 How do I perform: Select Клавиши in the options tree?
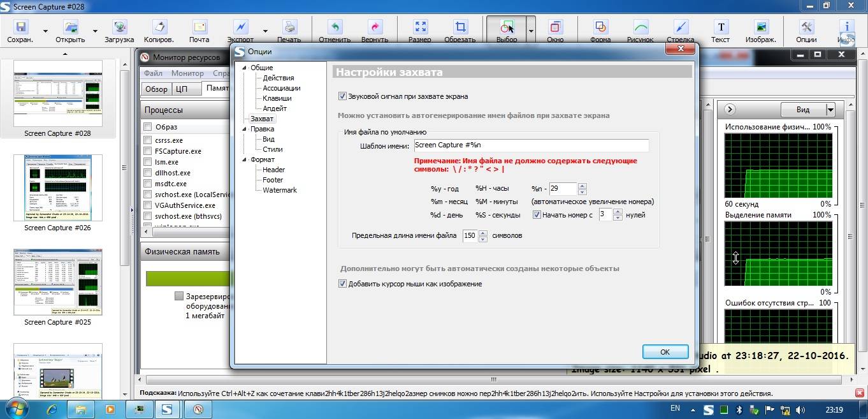(277, 98)
